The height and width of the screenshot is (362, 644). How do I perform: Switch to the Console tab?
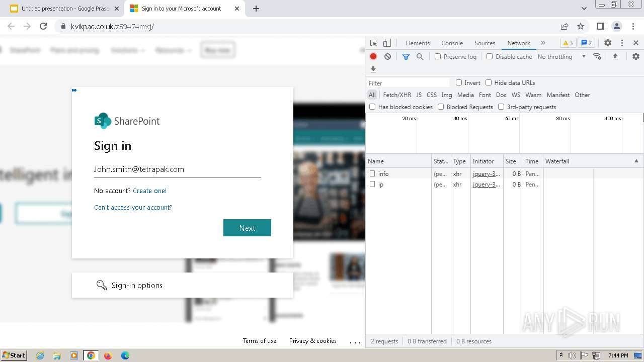(452, 43)
